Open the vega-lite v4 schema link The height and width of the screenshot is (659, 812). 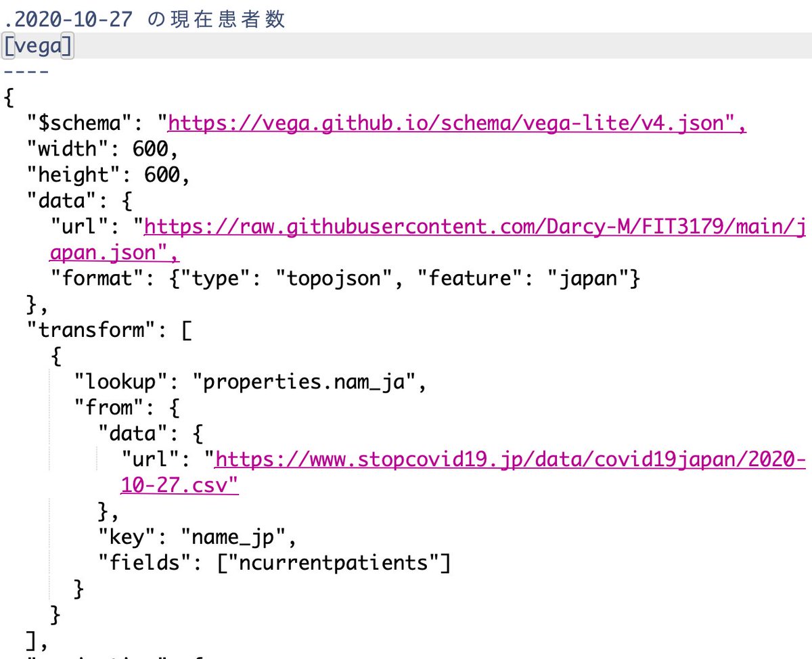tap(453, 123)
